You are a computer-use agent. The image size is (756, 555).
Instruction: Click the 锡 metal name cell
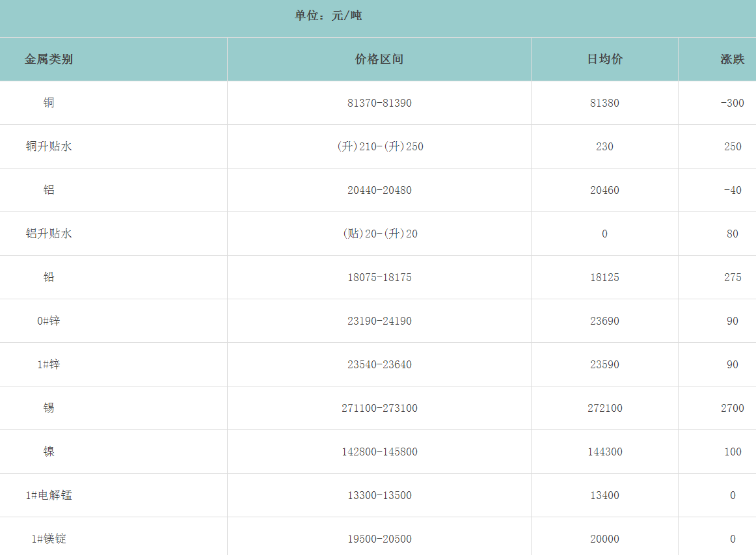[x=49, y=408]
